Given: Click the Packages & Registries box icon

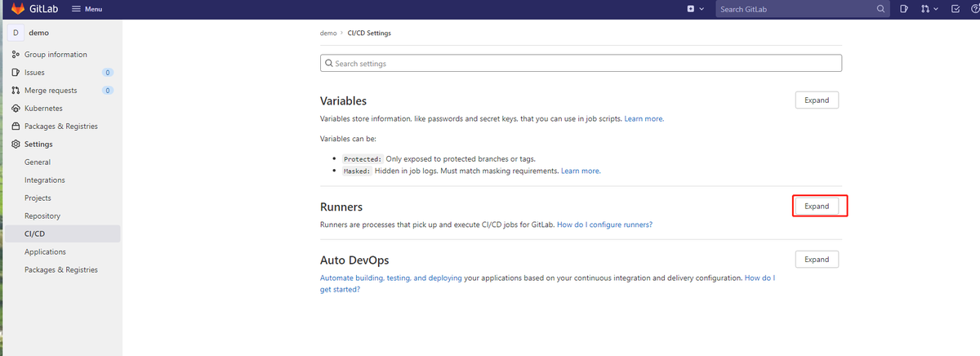Looking at the screenshot, I should [x=16, y=127].
